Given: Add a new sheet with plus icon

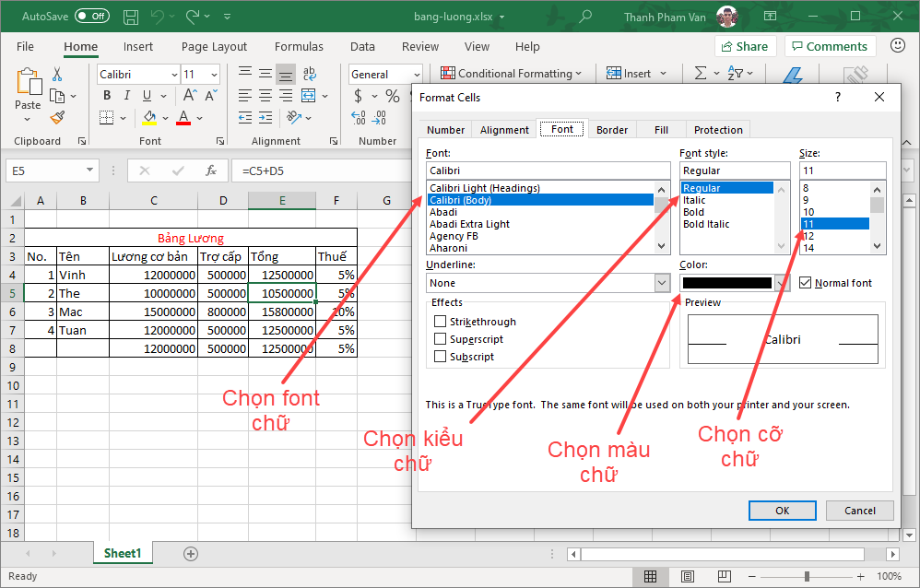Looking at the screenshot, I should click(x=191, y=553).
